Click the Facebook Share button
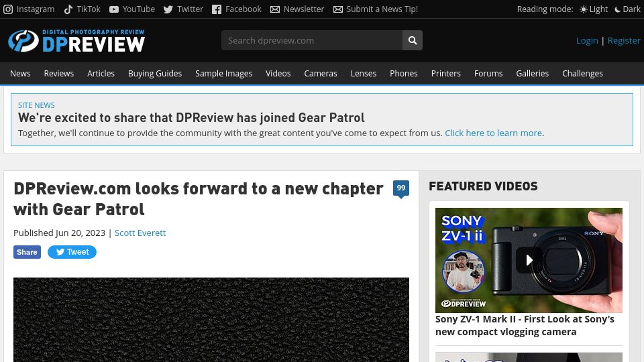Screen dimensions: 644x362 (x=27, y=252)
